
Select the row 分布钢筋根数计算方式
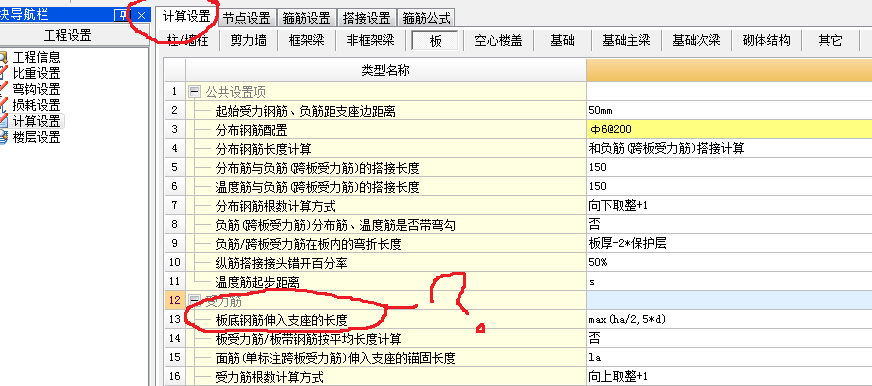tap(386, 206)
